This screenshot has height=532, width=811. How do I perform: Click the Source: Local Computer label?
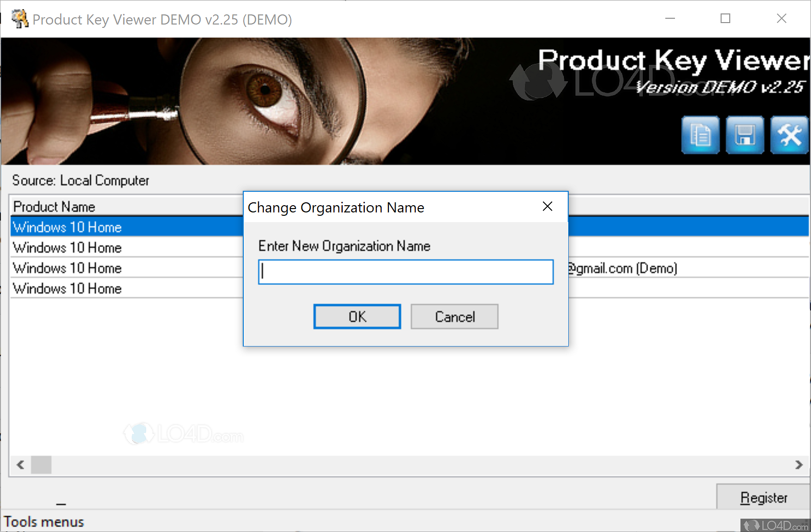81,180
